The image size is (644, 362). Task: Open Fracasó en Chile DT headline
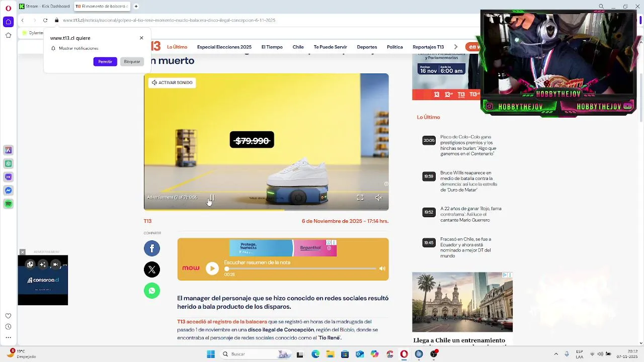466,247
